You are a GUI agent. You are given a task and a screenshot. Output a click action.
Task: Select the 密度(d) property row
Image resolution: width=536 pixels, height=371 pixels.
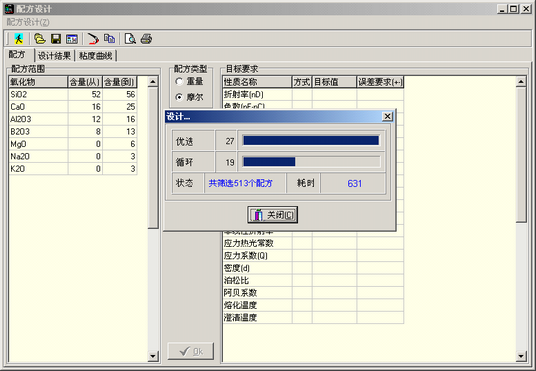click(313, 268)
